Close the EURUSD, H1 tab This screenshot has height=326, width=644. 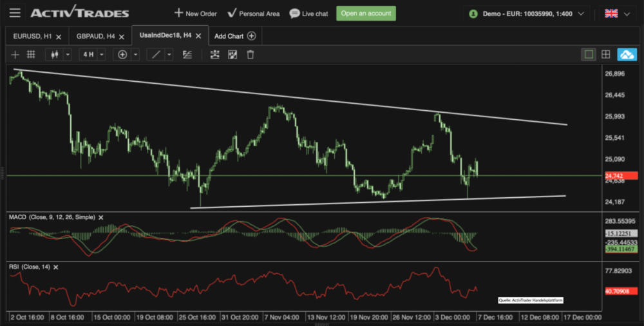(x=59, y=37)
